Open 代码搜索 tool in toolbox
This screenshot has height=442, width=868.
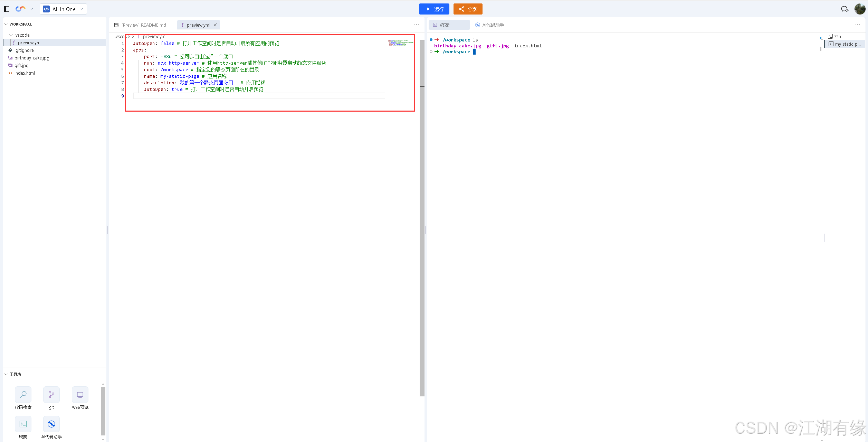tap(23, 395)
